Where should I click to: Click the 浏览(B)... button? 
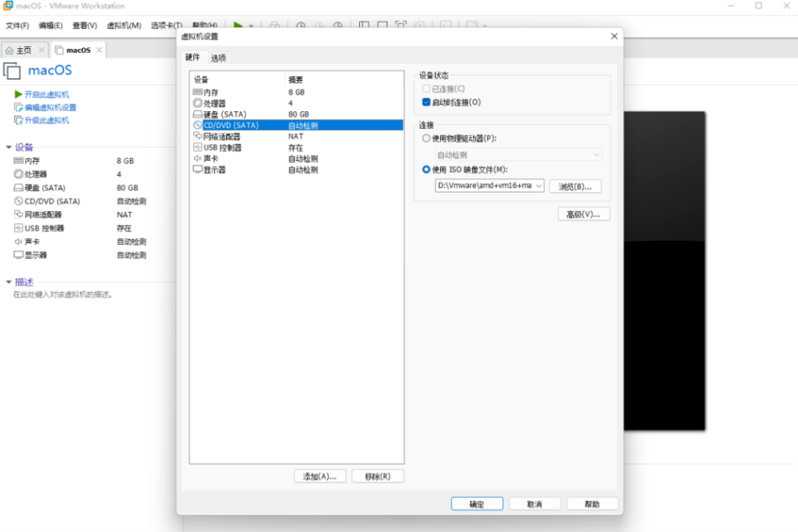tap(575, 187)
